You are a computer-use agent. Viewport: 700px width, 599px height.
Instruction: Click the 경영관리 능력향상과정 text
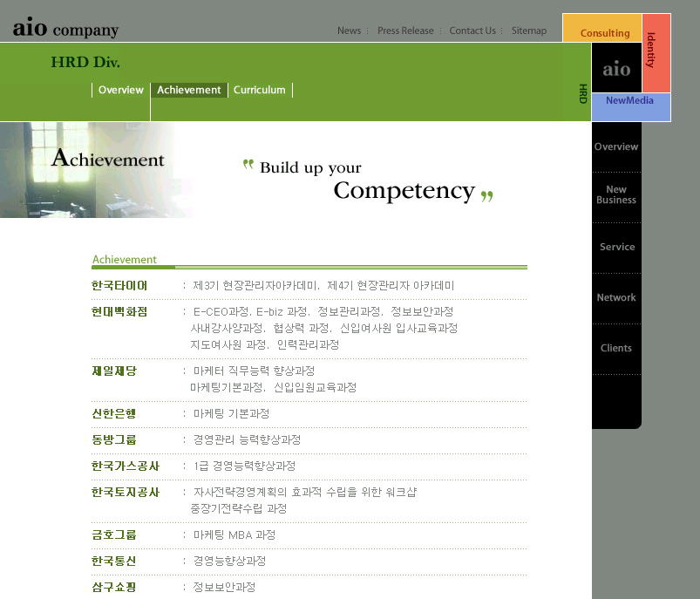click(x=247, y=439)
